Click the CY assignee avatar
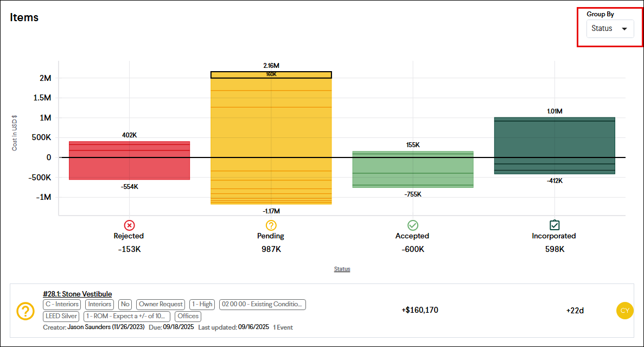The image size is (644, 347). [x=624, y=311]
